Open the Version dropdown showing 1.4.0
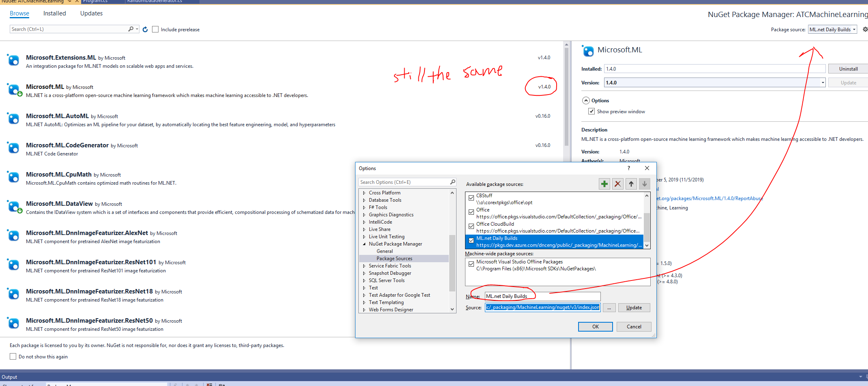This screenshot has height=386, width=868. [822, 82]
